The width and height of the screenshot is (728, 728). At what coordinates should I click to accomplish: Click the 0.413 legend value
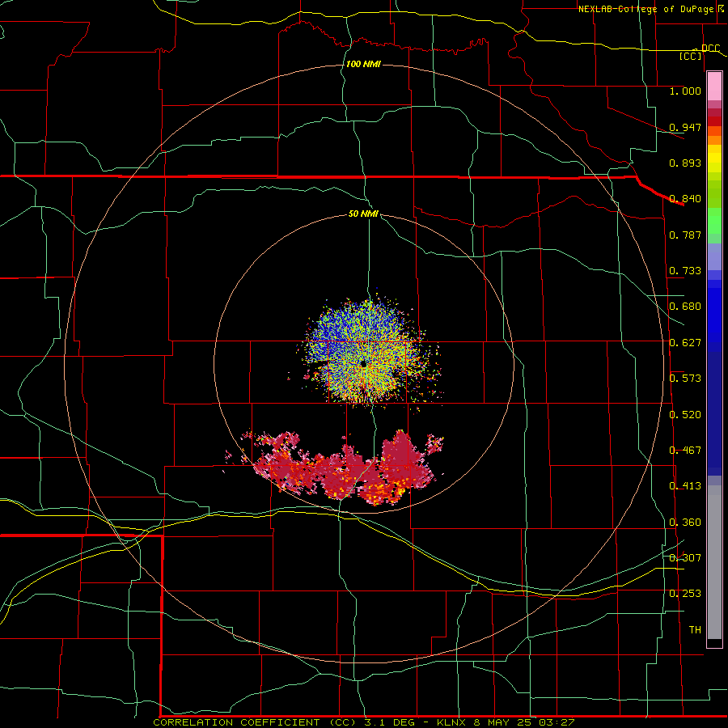(685, 486)
